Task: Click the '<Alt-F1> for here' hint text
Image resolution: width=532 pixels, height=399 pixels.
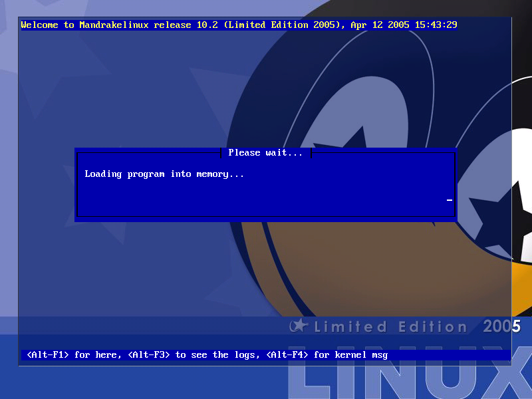Action: (x=72, y=355)
